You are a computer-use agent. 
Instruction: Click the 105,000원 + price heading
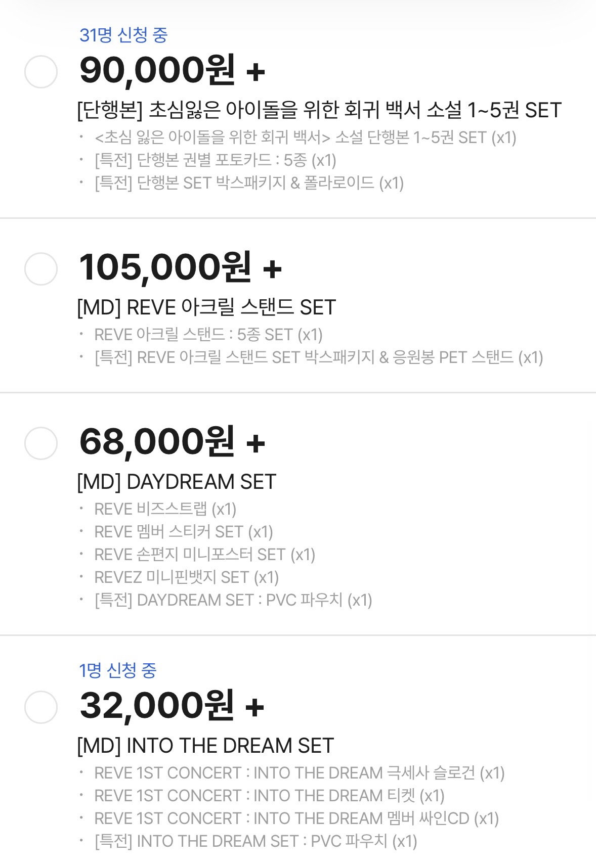(181, 267)
